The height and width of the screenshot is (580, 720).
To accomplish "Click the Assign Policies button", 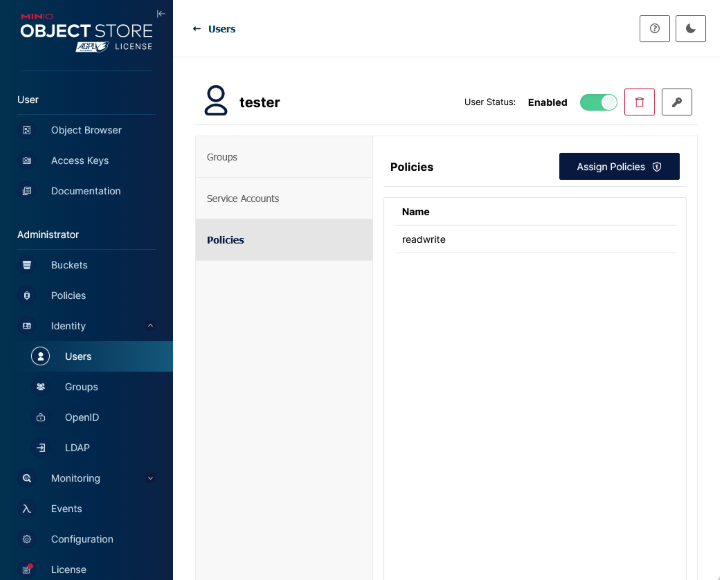I will click(x=619, y=166).
